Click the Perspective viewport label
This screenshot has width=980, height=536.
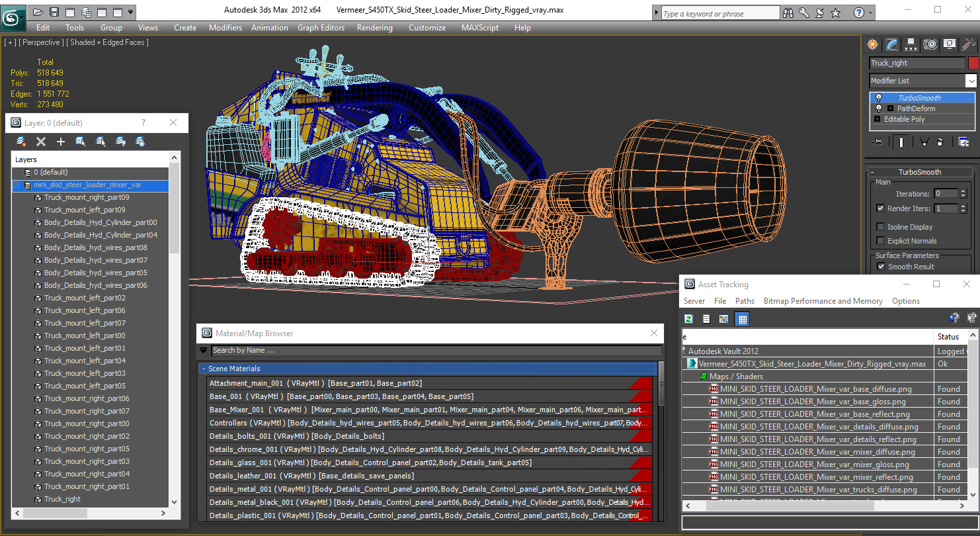tap(41, 42)
